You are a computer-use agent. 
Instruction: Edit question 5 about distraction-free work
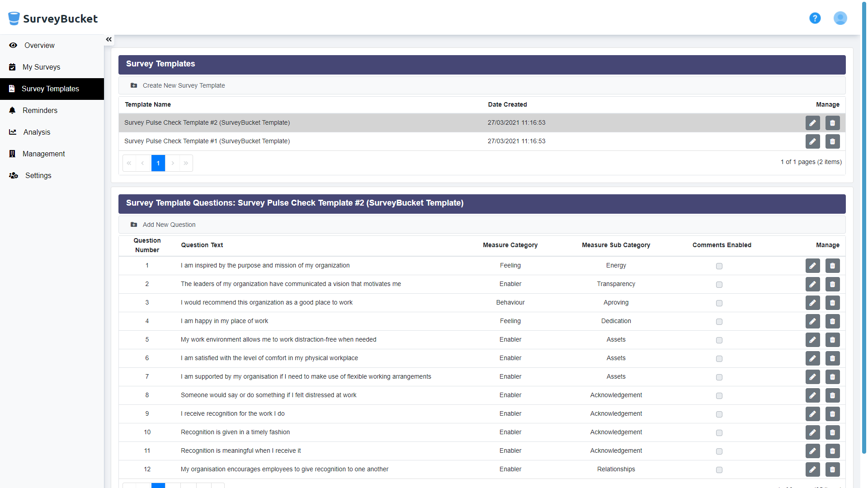point(812,340)
